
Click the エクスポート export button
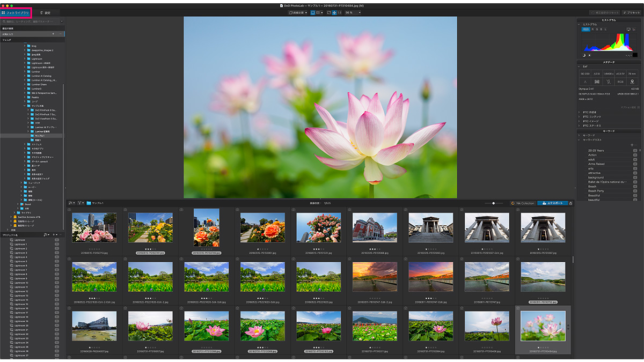[552, 203]
